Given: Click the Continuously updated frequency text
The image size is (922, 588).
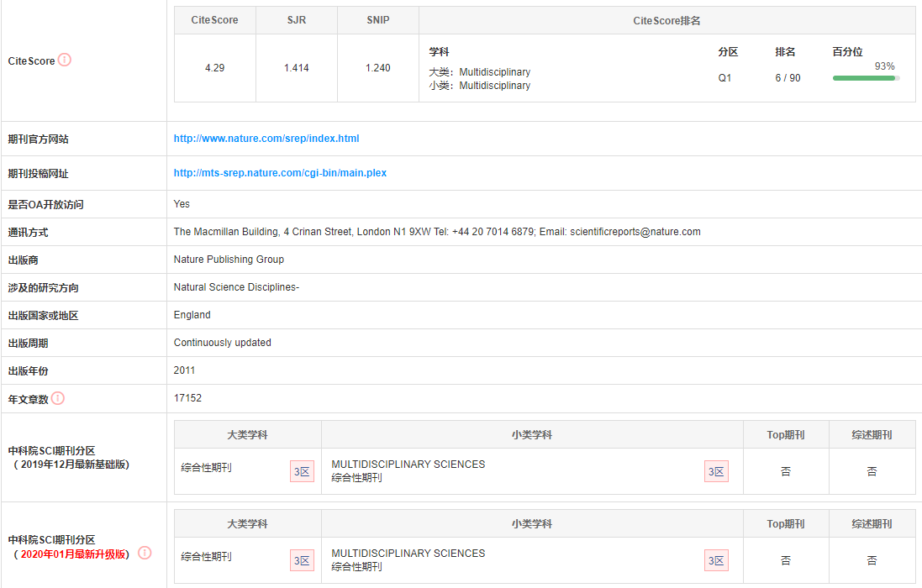Looking at the screenshot, I should (x=222, y=343).
